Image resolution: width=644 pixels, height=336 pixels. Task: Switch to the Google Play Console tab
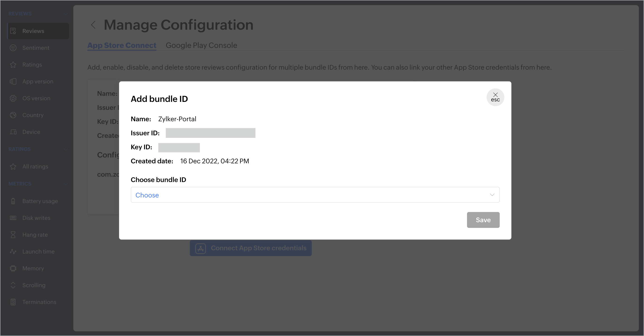201,45
